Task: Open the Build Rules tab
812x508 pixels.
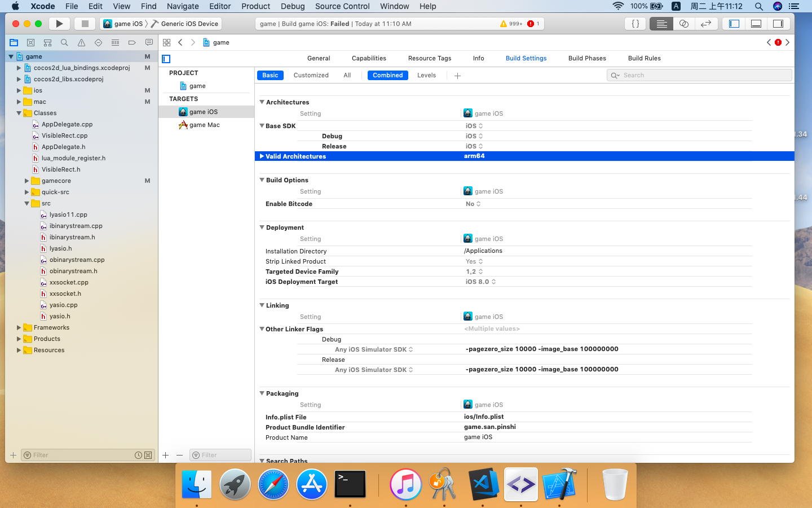Action: point(645,58)
